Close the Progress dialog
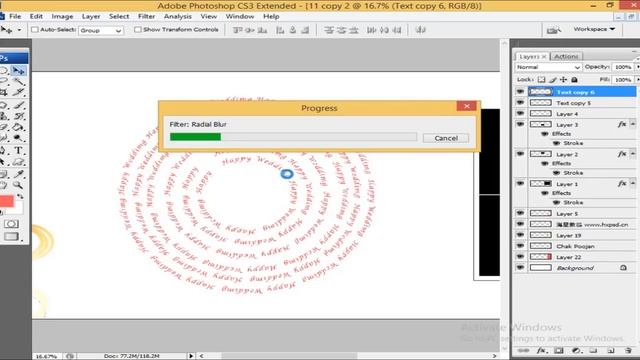 467,106
